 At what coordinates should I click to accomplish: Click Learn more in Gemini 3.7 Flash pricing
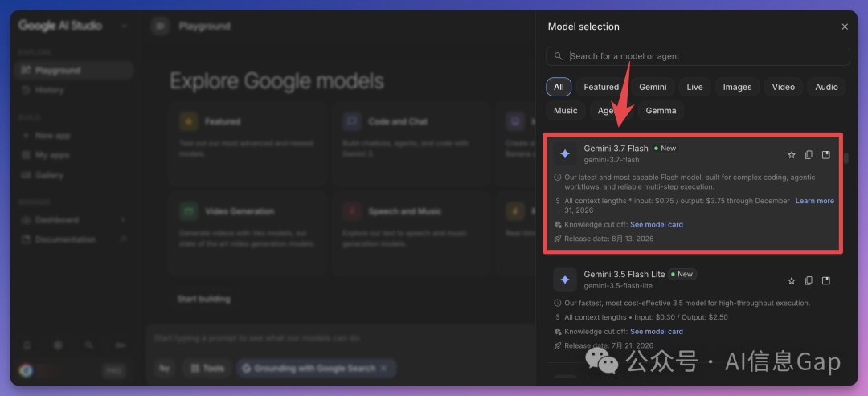[815, 201]
